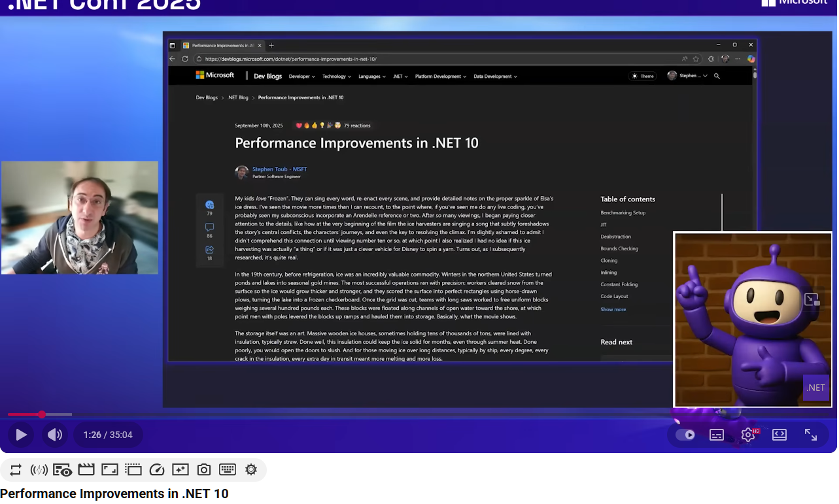Go to Benchmarking Setup in table of contents

tap(623, 212)
